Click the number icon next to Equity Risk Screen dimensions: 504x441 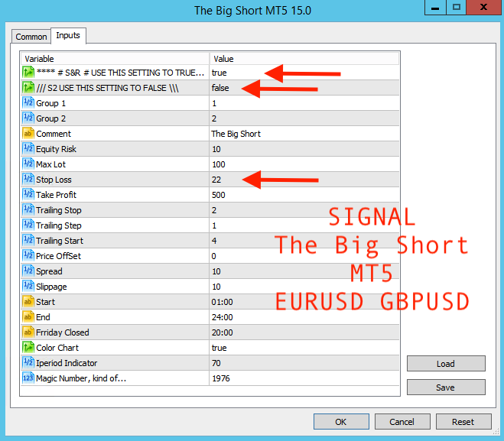(28, 149)
